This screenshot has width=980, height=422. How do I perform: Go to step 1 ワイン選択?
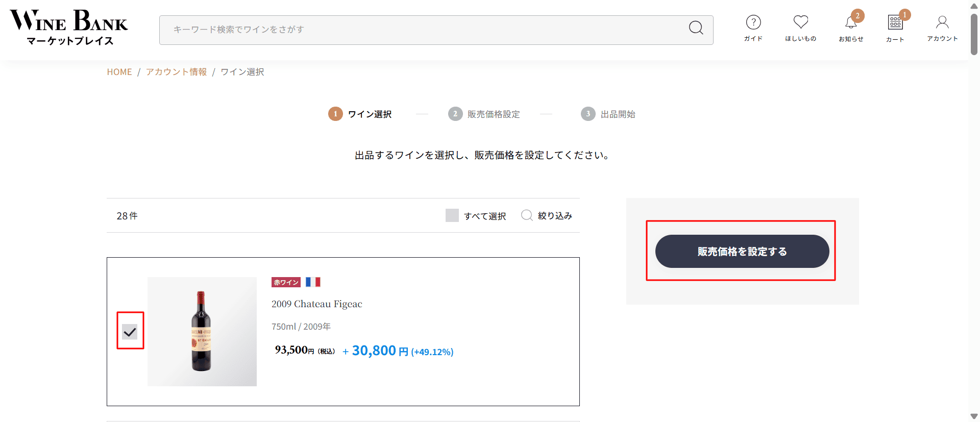[x=360, y=114]
